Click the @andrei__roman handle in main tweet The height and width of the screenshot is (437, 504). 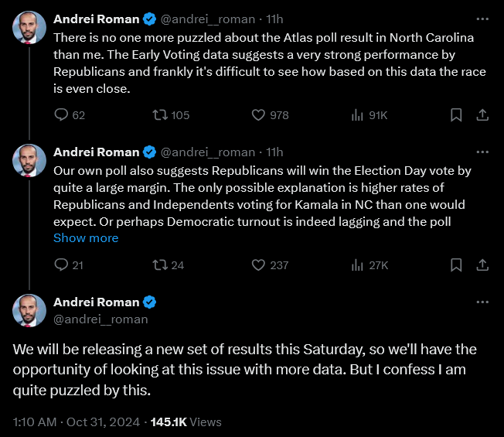100,319
